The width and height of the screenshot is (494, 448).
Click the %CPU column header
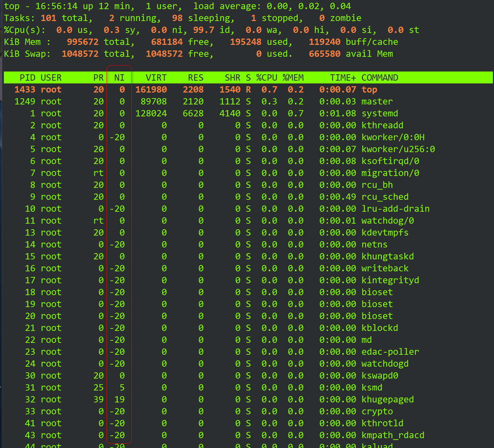pyautogui.click(x=267, y=77)
